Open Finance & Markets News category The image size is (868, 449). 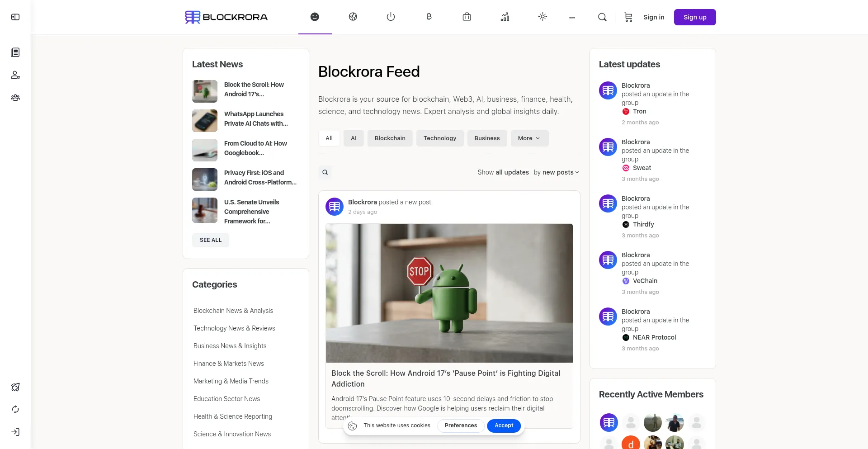click(x=229, y=364)
